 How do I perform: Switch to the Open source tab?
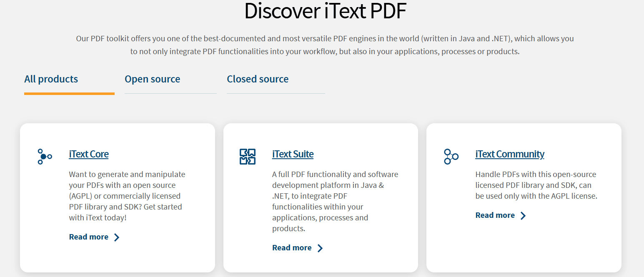pos(152,79)
